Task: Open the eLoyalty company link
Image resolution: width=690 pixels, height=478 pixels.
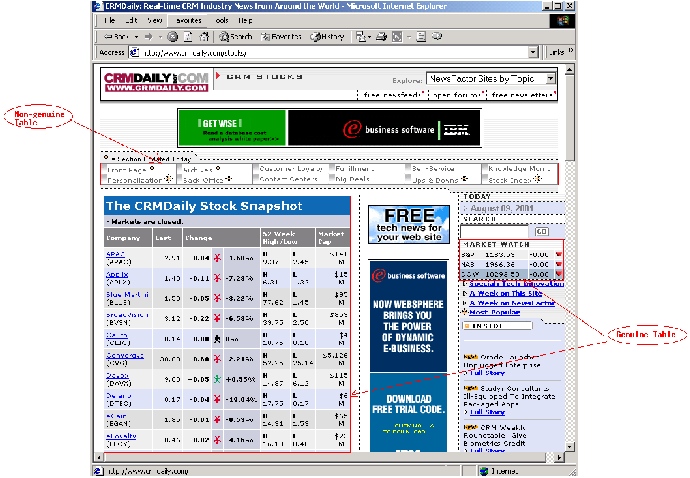Action: tap(121, 436)
